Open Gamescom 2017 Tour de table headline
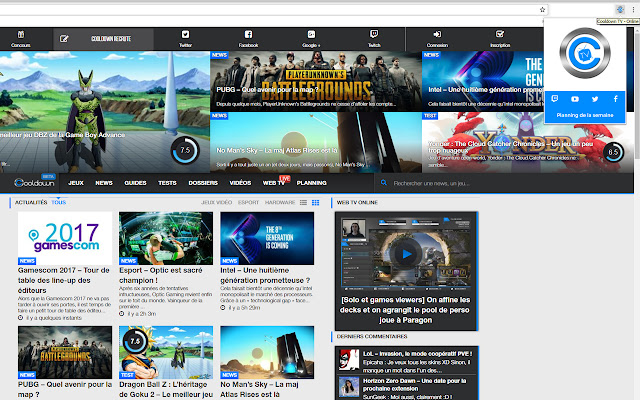640x400 pixels. click(64, 280)
